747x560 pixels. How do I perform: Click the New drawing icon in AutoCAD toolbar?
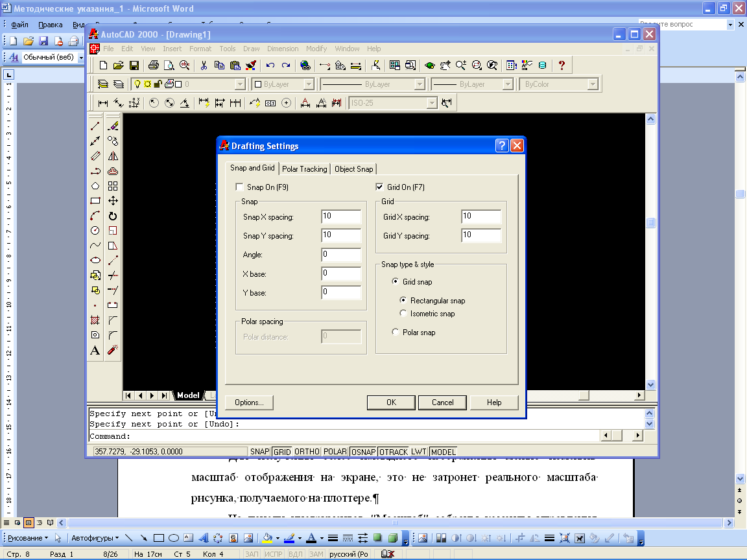pos(103,65)
